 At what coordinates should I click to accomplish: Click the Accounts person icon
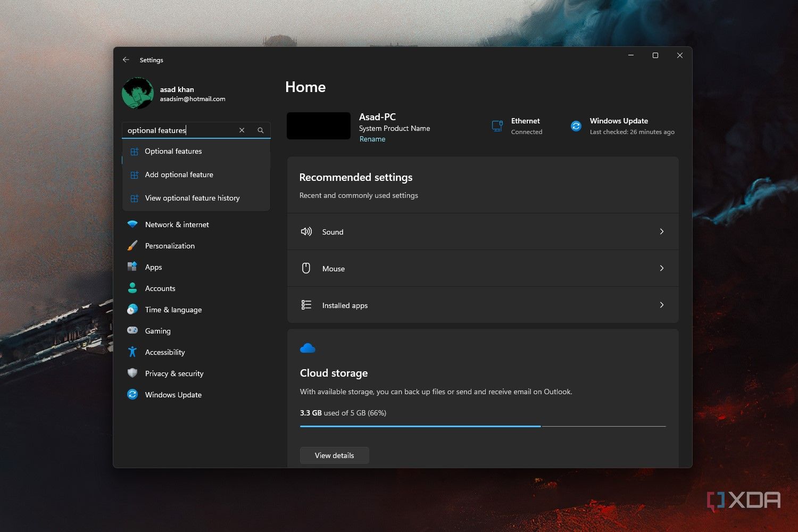(x=132, y=288)
